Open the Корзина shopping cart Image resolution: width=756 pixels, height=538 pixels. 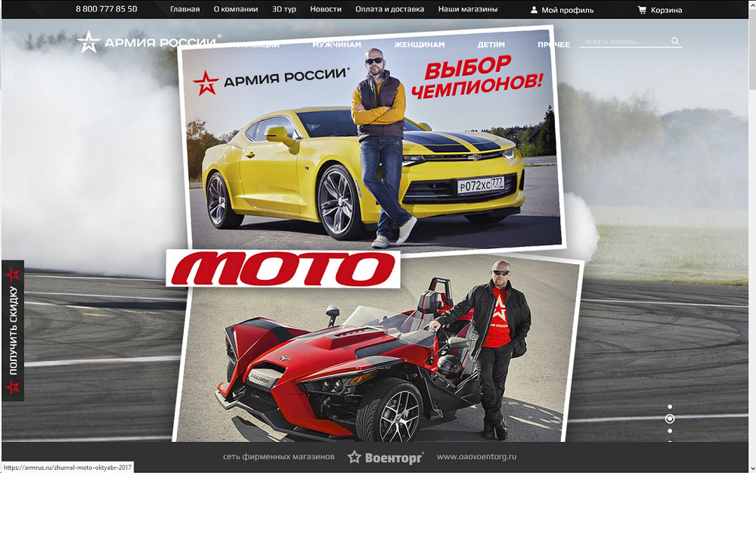659,10
